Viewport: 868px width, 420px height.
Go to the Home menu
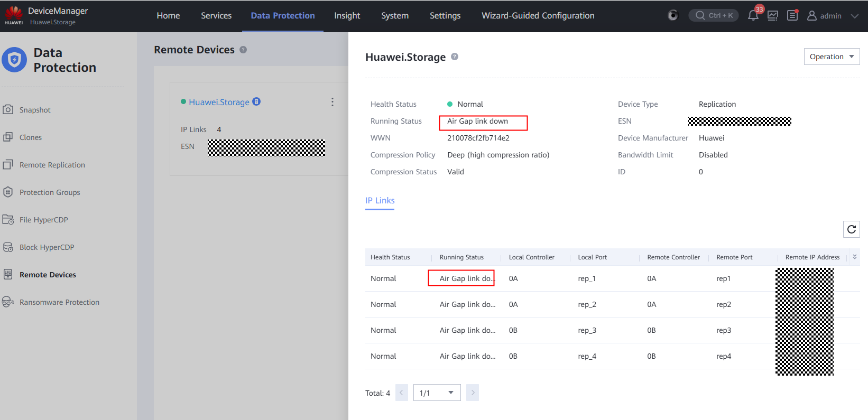(x=168, y=16)
